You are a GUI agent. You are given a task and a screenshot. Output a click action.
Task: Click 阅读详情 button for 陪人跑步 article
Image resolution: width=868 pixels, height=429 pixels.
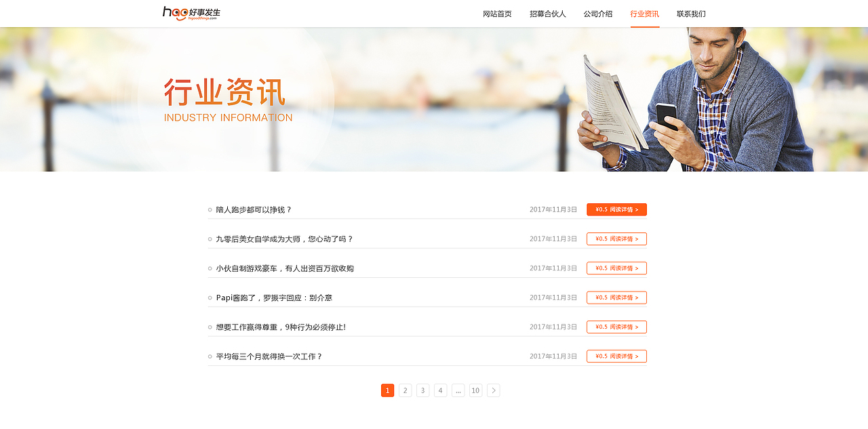[x=616, y=209]
